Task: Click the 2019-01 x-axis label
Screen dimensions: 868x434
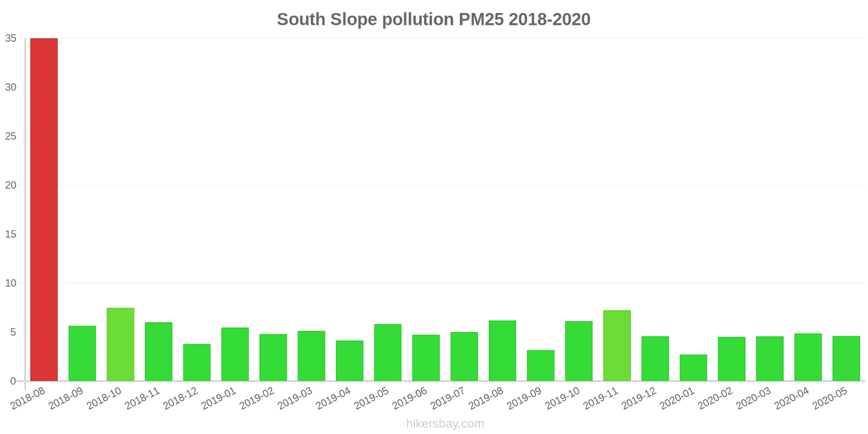Action: click(x=218, y=400)
